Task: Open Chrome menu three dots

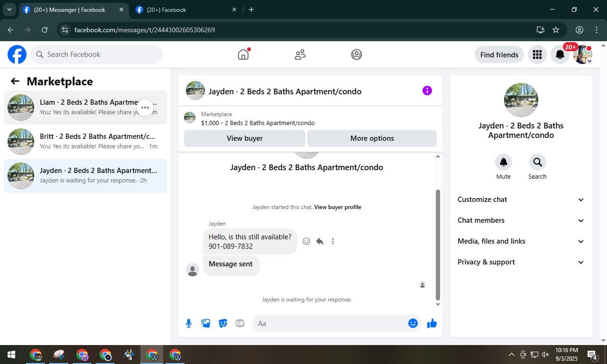Action: pyautogui.click(x=597, y=30)
